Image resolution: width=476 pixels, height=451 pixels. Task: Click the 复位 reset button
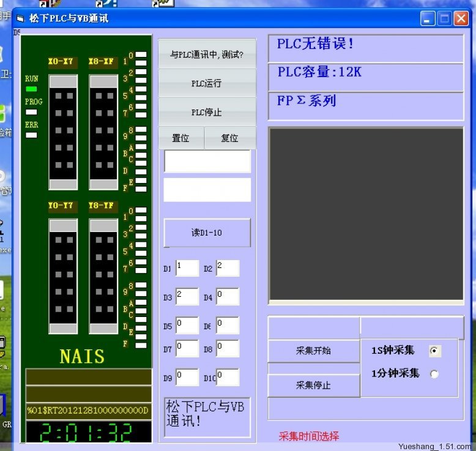click(x=230, y=138)
